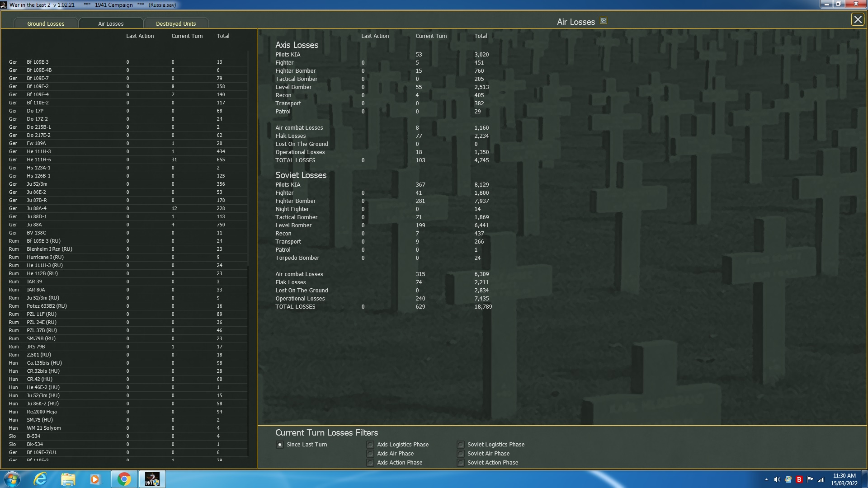Switch to the Ground Losses tab
Viewport: 868px width, 488px height.
46,23
